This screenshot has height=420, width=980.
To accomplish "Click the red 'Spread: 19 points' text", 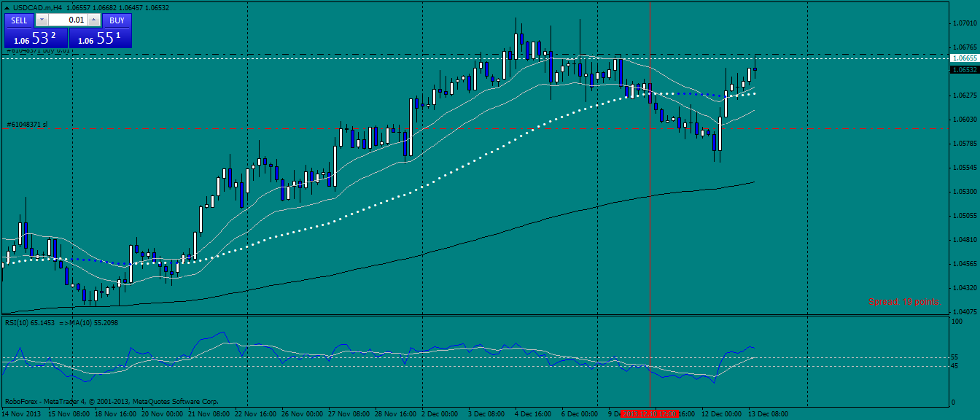I will pos(903,302).
